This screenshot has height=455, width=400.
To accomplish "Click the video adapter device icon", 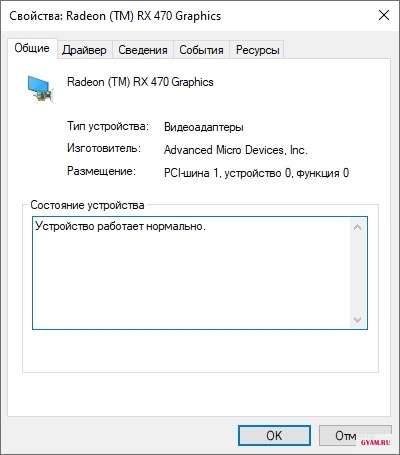I will pyautogui.click(x=40, y=88).
